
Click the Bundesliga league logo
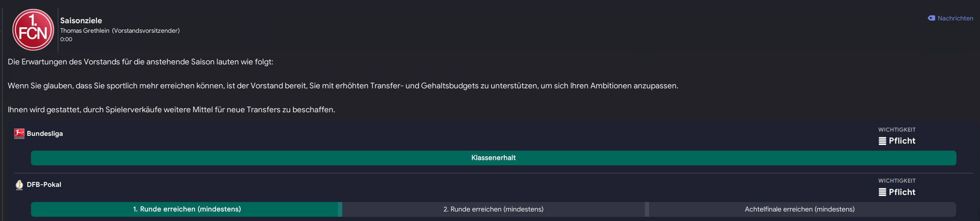coord(19,133)
